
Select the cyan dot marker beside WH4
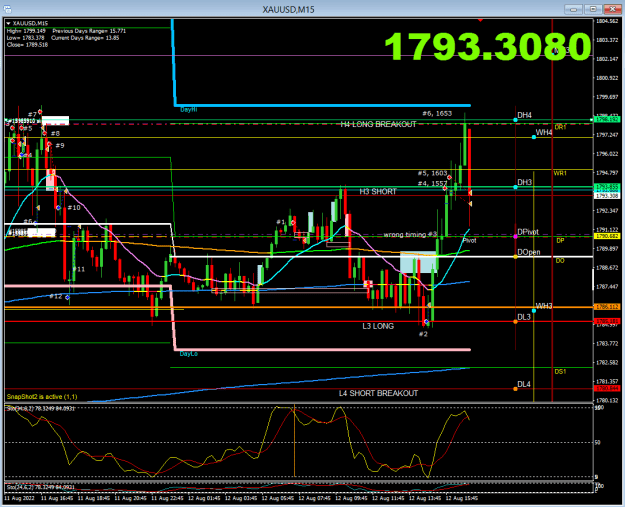(x=534, y=137)
